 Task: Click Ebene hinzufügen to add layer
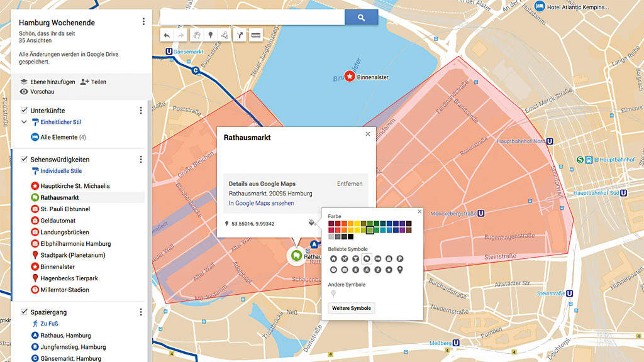[47, 82]
